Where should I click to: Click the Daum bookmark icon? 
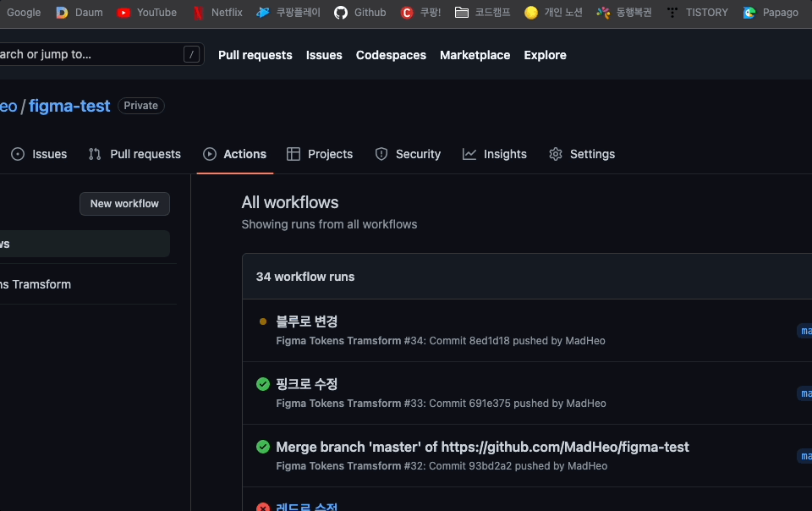[x=62, y=13]
